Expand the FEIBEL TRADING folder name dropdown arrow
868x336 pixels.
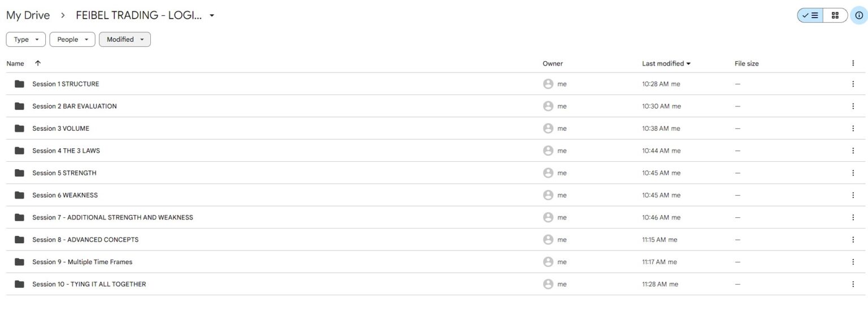[x=212, y=15]
